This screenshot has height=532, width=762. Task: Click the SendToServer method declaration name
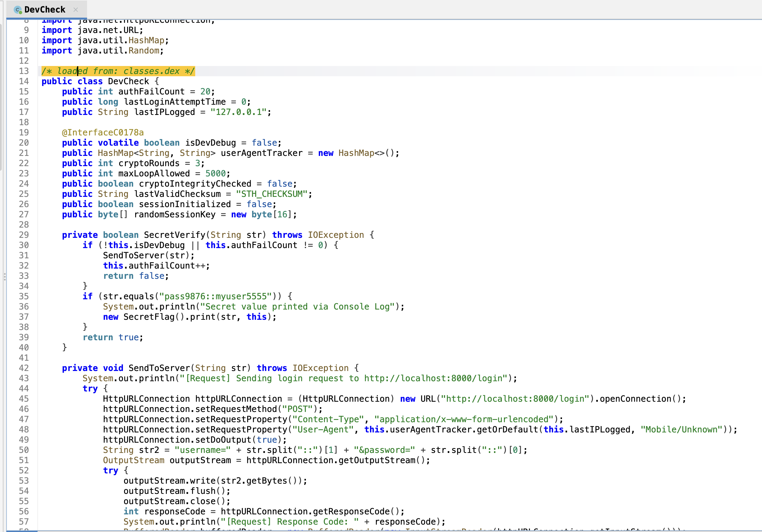coord(159,368)
